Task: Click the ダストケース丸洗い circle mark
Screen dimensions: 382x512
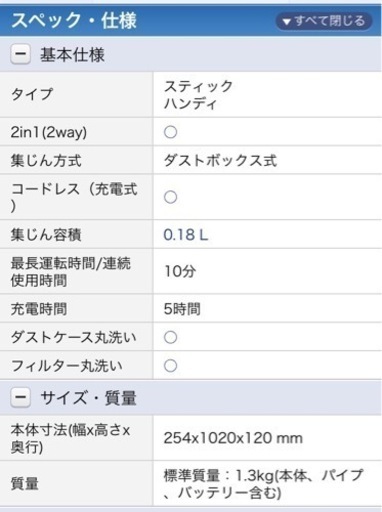Action: click(170, 337)
